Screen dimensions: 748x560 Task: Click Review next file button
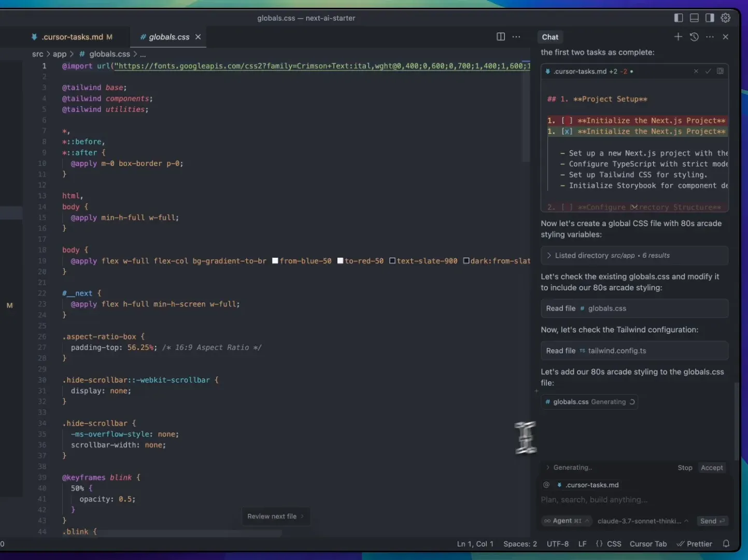[276, 516]
